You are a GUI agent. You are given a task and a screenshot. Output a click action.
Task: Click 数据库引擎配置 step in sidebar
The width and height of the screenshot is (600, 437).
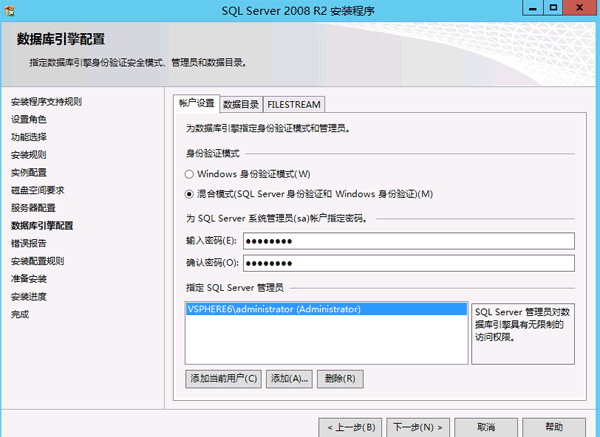42,226
